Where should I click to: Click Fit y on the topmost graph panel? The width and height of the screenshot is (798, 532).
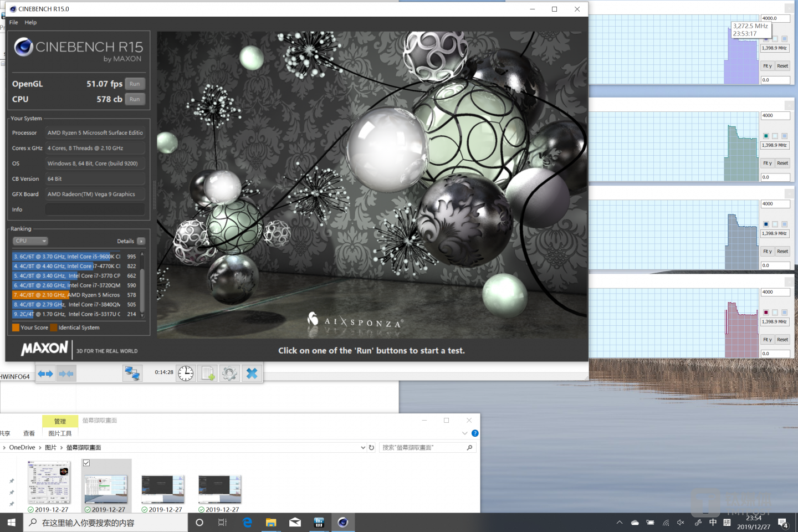click(x=767, y=65)
